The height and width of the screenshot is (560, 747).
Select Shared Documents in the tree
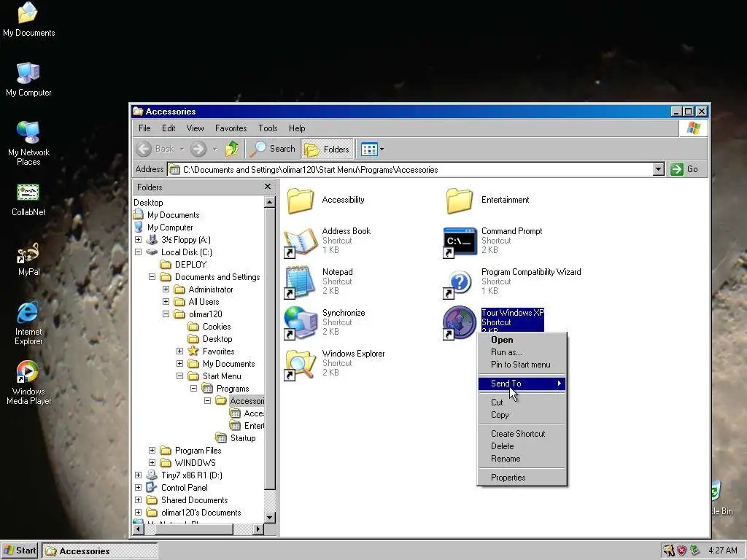tap(194, 499)
